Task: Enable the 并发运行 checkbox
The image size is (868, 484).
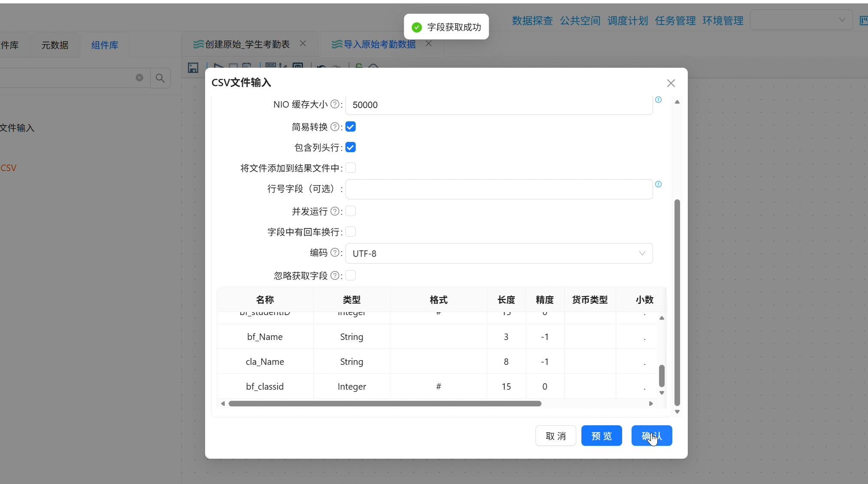Action: point(351,211)
